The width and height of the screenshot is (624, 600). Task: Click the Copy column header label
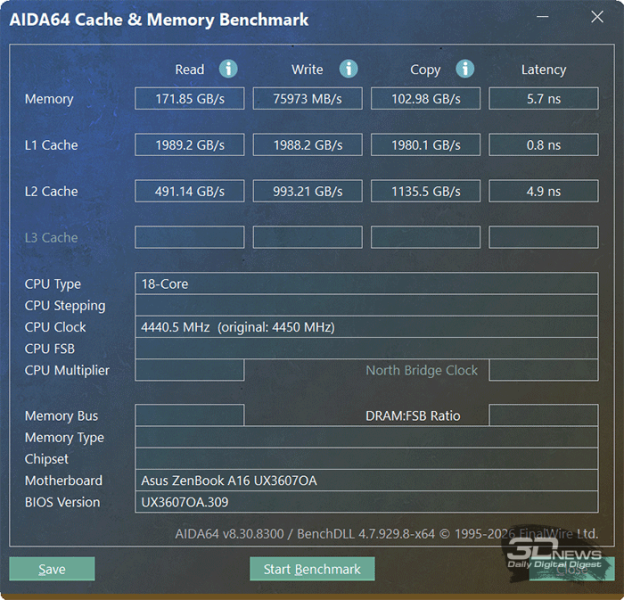coord(425,70)
